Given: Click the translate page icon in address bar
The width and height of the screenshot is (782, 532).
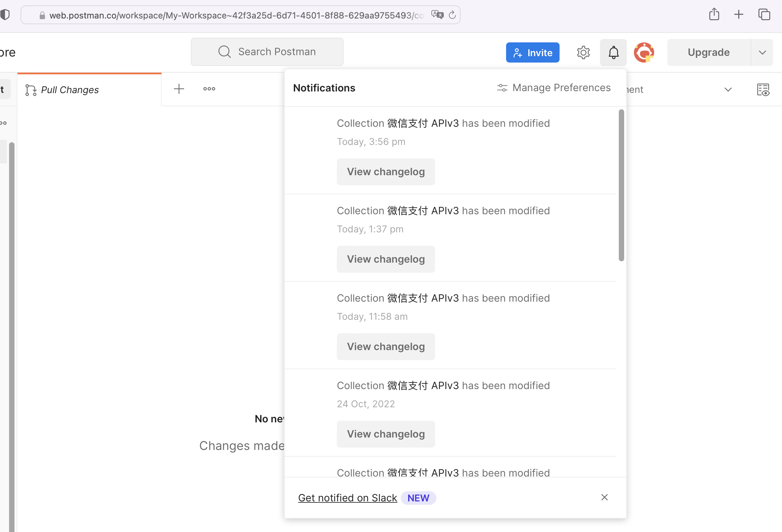Looking at the screenshot, I should (x=437, y=15).
